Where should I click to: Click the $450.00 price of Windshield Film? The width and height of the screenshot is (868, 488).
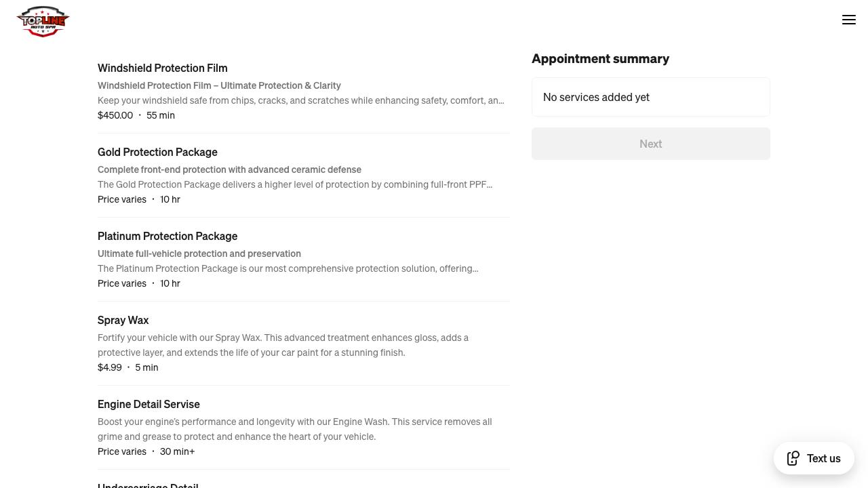(115, 115)
